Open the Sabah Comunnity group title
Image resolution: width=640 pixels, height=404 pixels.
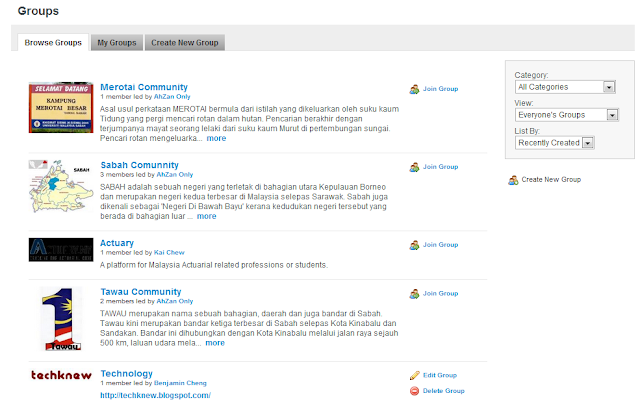[x=140, y=165]
